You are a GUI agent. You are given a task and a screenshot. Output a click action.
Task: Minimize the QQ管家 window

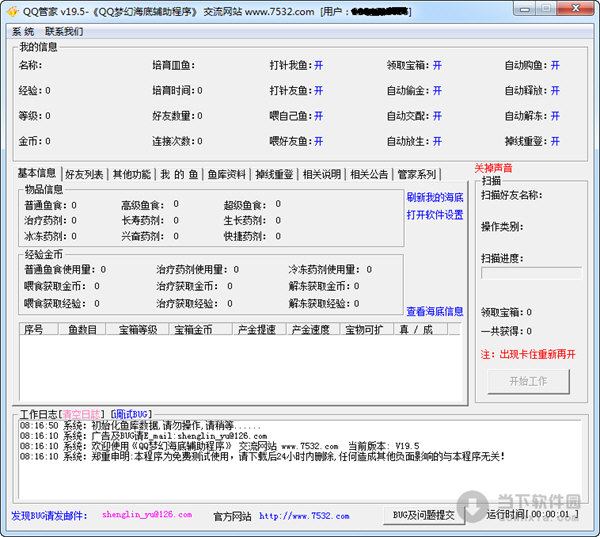pos(524,8)
